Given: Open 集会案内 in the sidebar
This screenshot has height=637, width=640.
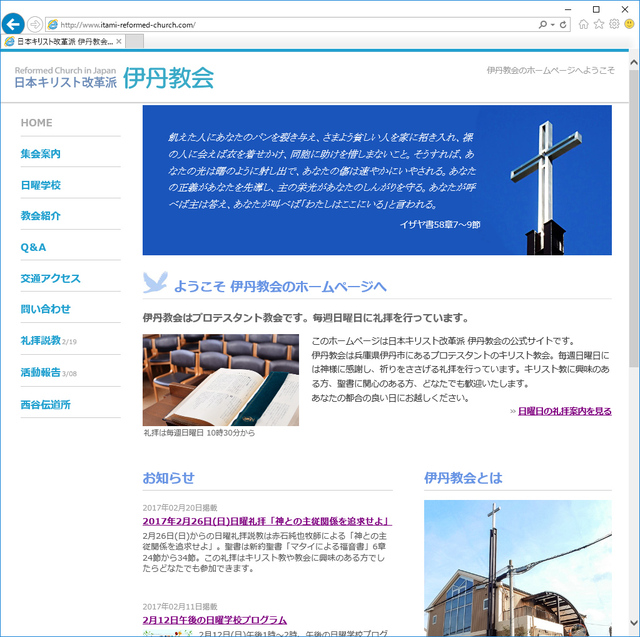Looking at the screenshot, I should pos(41,154).
